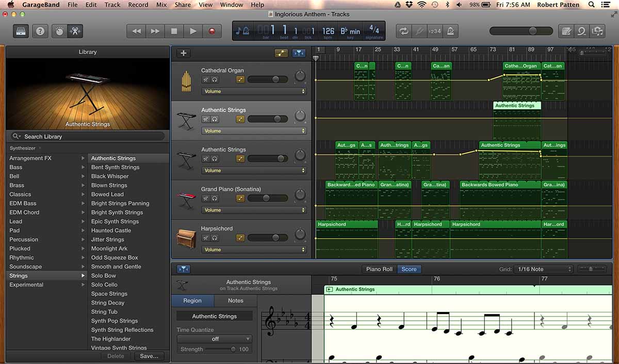Screen dimensions: 619x364
Task: Click the Rewind transport button
Action: click(x=136, y=31)
